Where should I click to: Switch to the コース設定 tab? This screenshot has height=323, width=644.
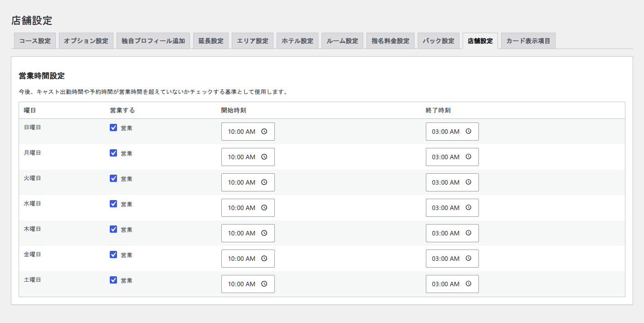(x=35, y=41)
